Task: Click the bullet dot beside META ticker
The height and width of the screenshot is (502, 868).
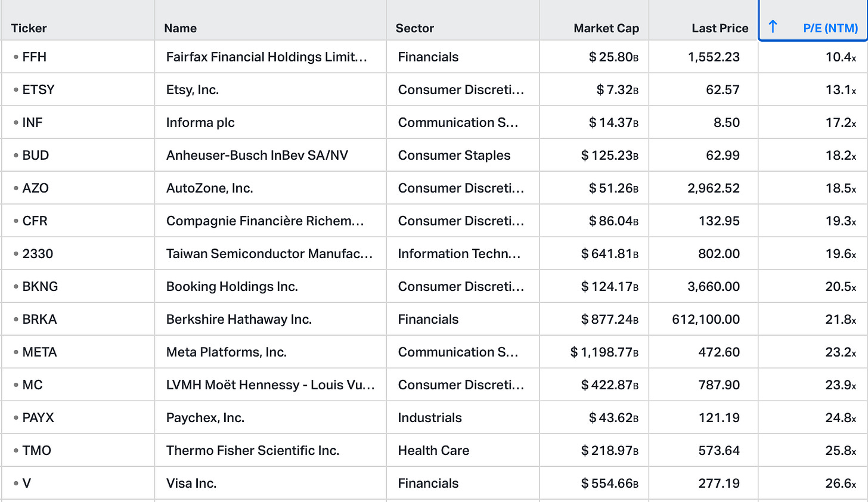Action: tap(16, 352)
